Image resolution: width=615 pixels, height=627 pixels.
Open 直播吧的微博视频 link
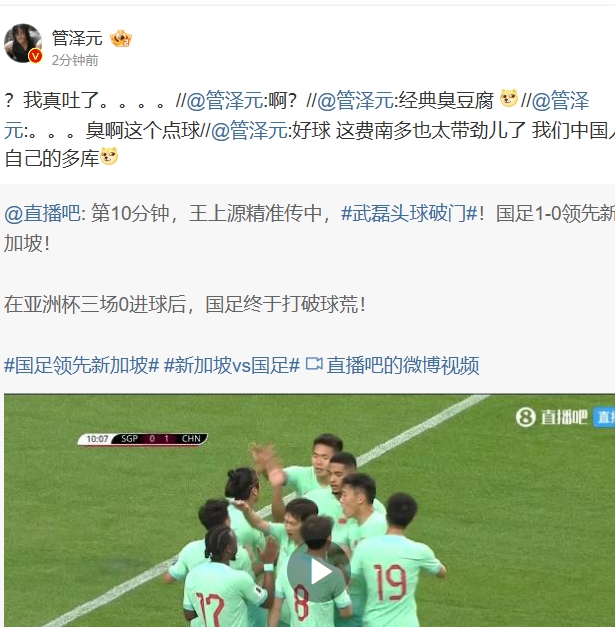pyautogui.click(x=403, y=365)
